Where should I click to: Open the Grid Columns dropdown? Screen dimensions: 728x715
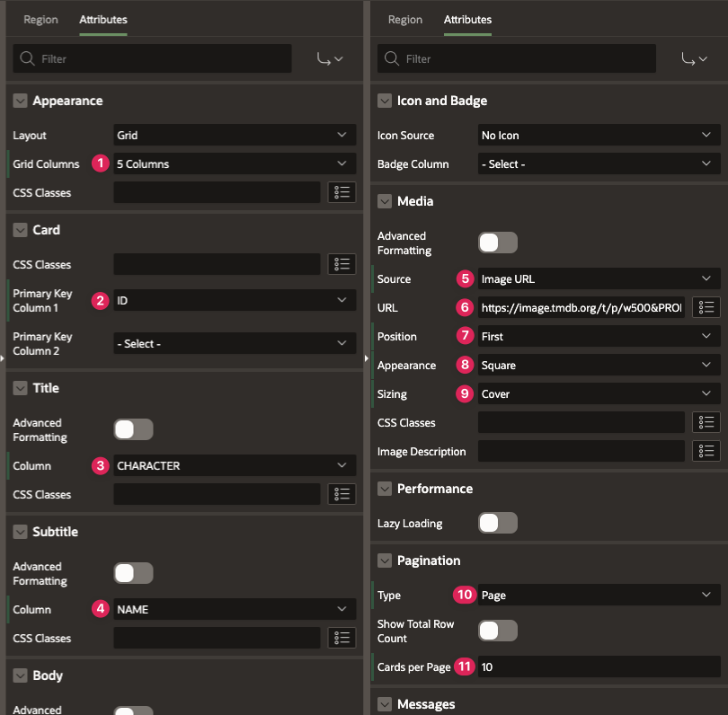[234, 163]
